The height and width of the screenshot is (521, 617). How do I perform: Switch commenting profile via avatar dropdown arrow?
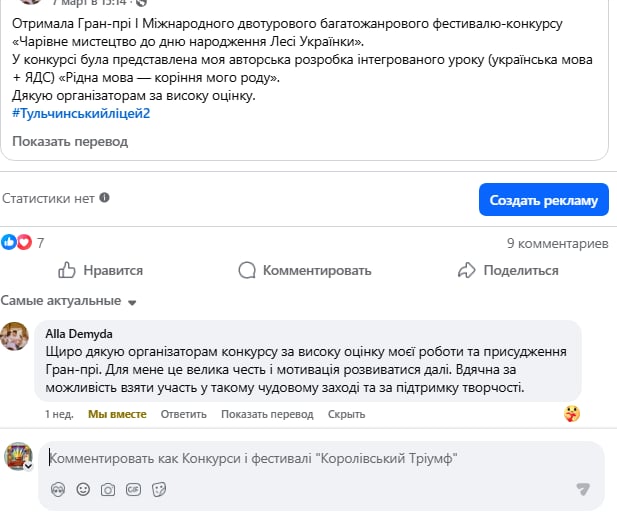coord(29,466)
